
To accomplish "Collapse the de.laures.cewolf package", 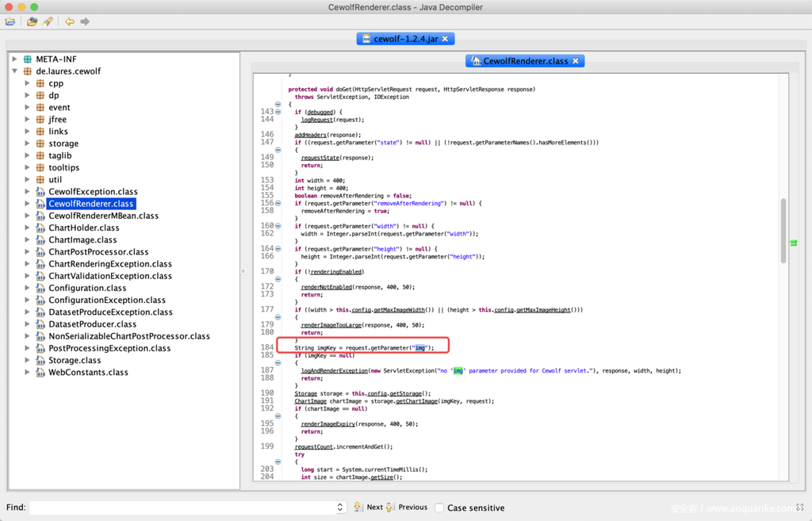I will [14, 71].
